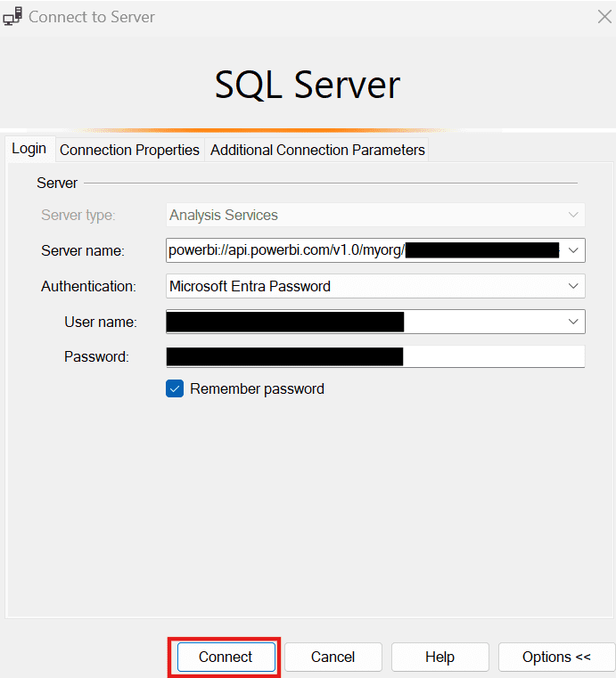Select the Additional Connection Parameters tab
The height and width of the screenshot is (678, 616).
pyautogui.click(x=317, y=150)
